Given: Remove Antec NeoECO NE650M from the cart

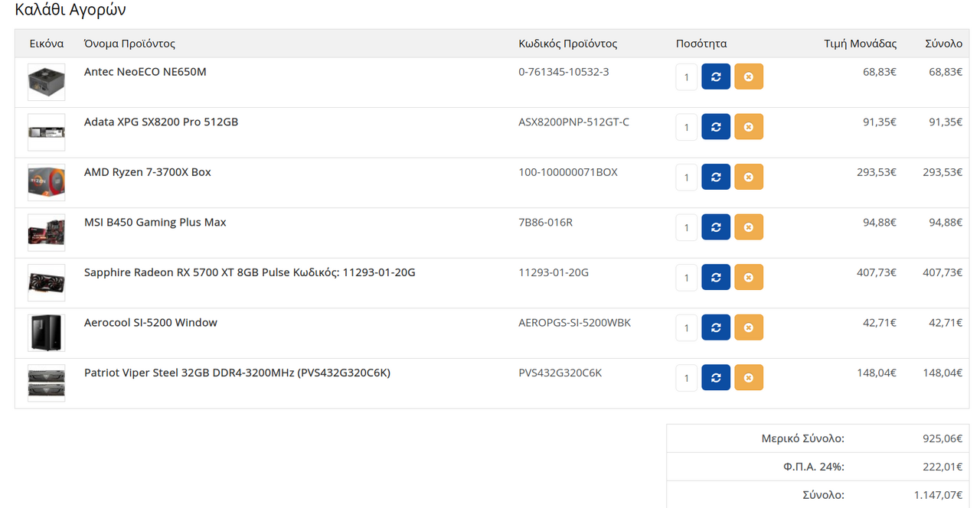Looking at the screenshot, I should [x=749, y=77].
